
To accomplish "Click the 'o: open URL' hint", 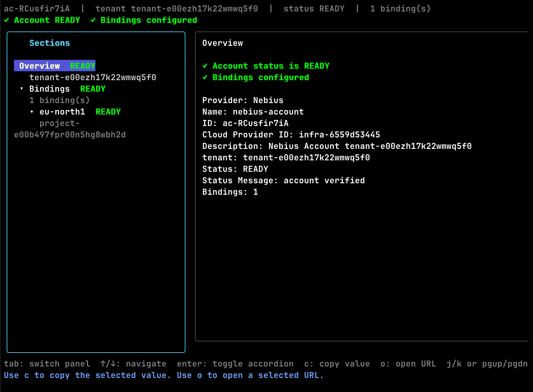I will coord(408,364).
